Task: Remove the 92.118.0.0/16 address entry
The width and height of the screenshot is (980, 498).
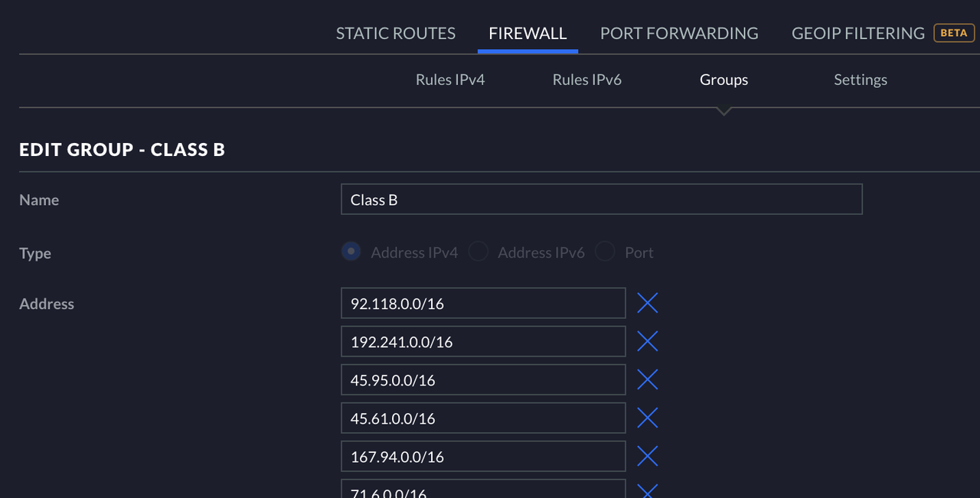Action: point(648,304)
